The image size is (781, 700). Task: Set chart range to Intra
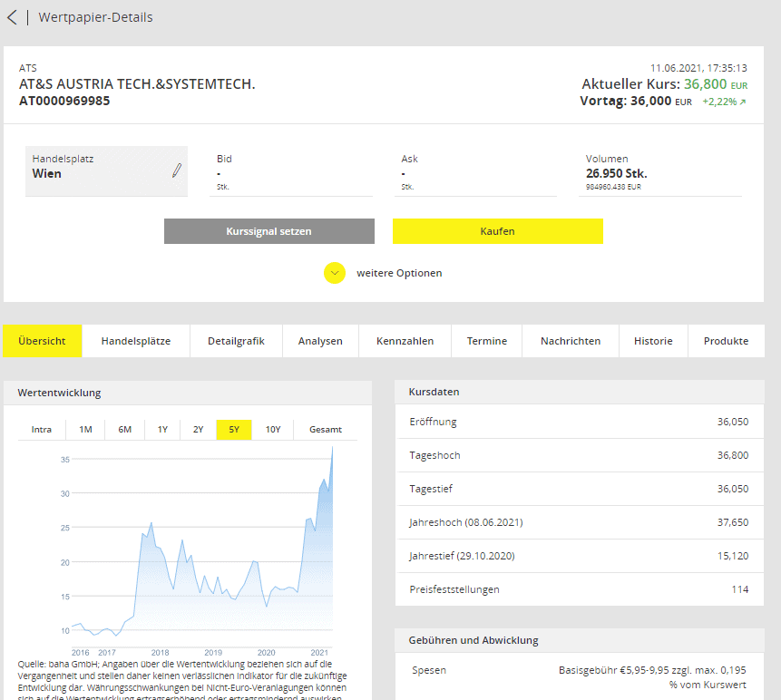tap(42, 430)
